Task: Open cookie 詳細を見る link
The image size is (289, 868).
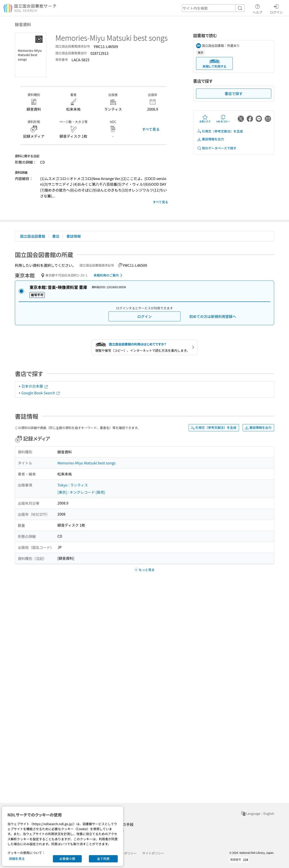Action: (17, 859)
